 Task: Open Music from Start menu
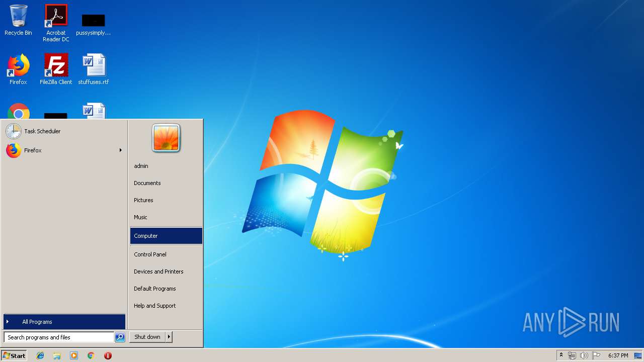tap(166, 217)
